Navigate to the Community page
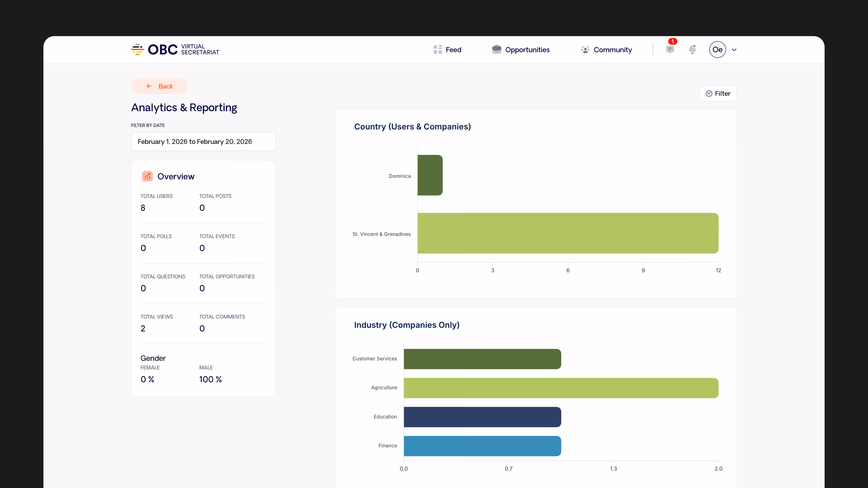Image resolution: width=868 pixels, height=488 pixels. pos(612,49)
